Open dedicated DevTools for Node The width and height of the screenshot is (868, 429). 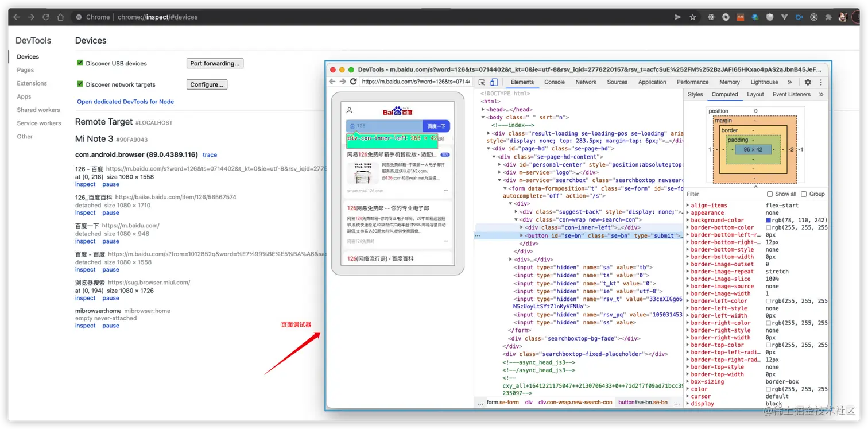click(125, 102)
